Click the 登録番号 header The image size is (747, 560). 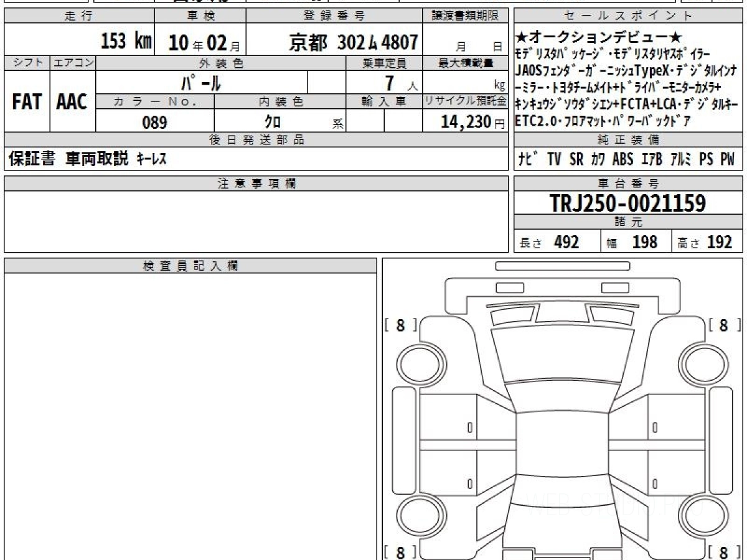click(x=335, y=16)
